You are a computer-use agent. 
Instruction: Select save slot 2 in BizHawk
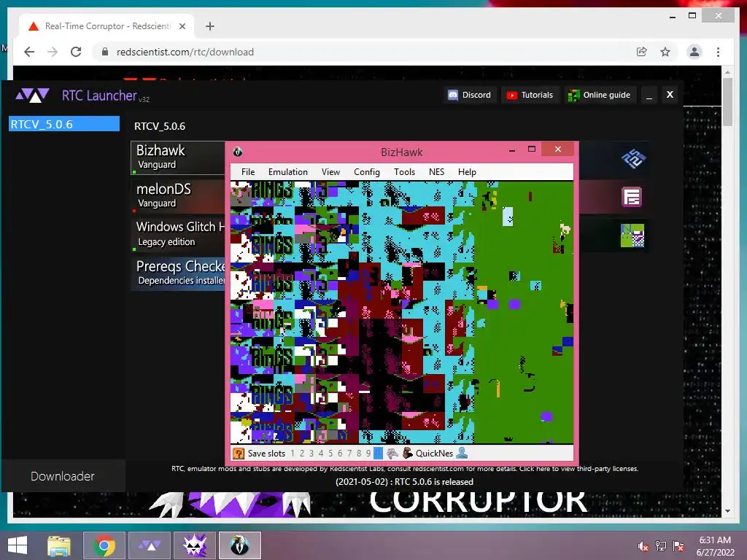(x=302, y=454)
